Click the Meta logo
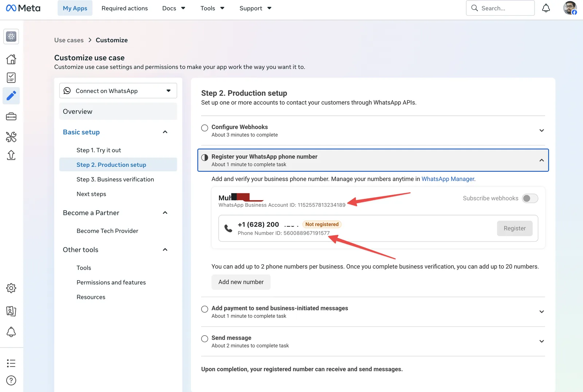Image resolution: width=583 pixels, height=392 pixels. tap(23, 8)
